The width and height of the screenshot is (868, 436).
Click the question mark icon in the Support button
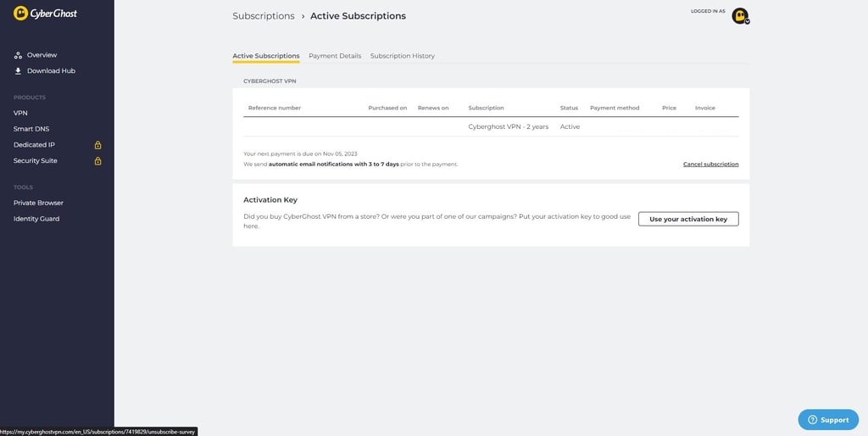click(812, 420)
